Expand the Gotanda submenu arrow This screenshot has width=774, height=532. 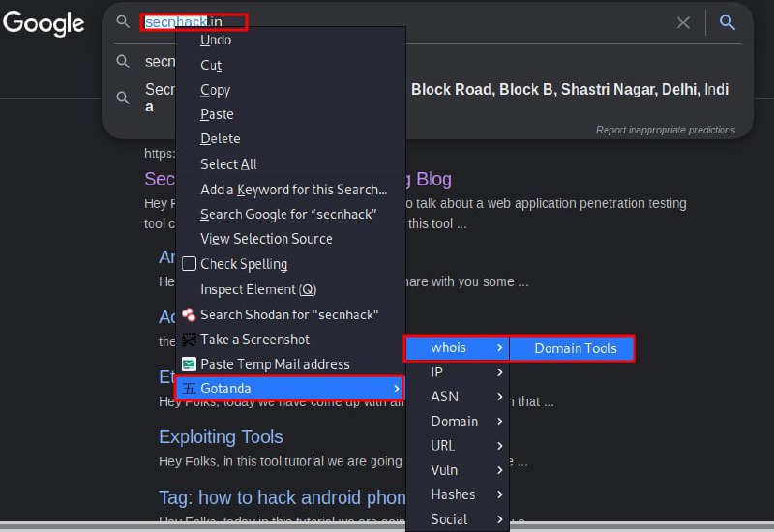pyautogui.click(x=397, y=389)
